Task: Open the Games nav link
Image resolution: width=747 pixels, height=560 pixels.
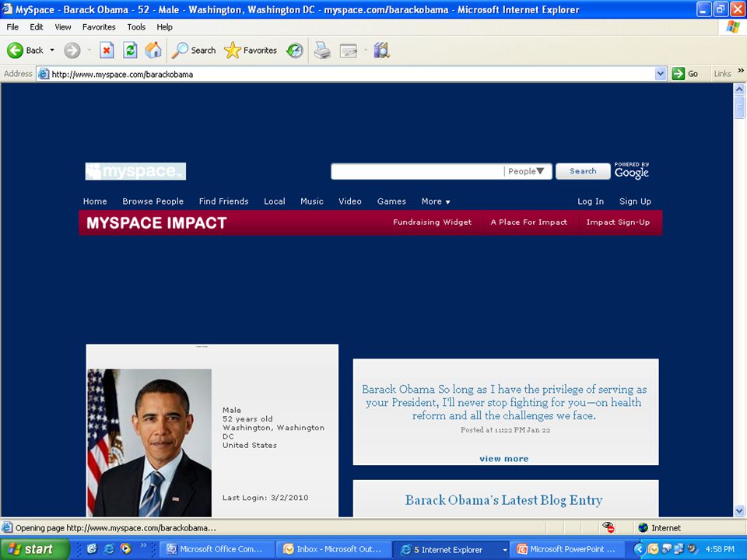Action: [x=391, y=201]
